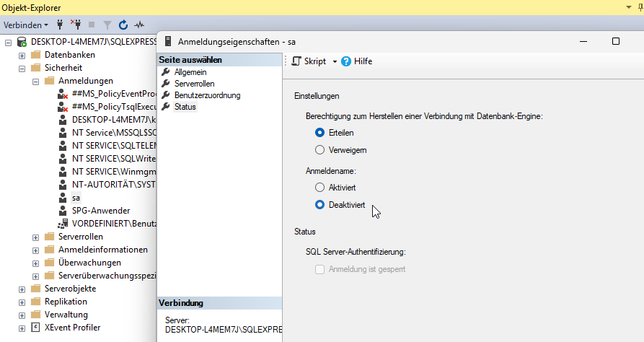Select the Aktiviert radio button
The width and height of the screenshot is (644, 342).
[x=320, y=187]
